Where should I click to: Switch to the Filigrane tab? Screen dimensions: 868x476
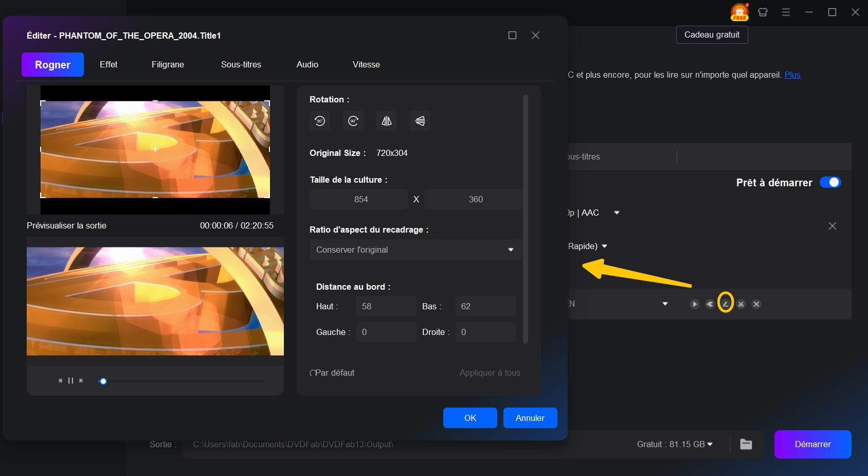[x=168, y=64]
